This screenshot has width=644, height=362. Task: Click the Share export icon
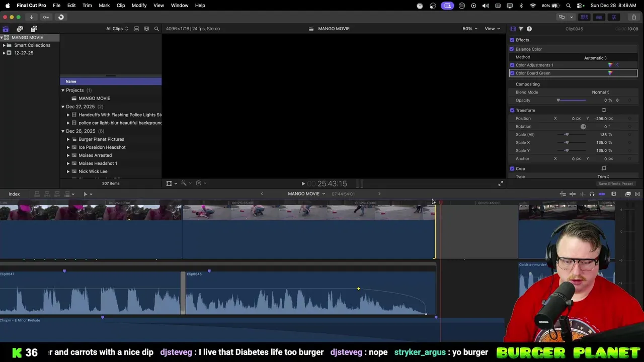633,17
